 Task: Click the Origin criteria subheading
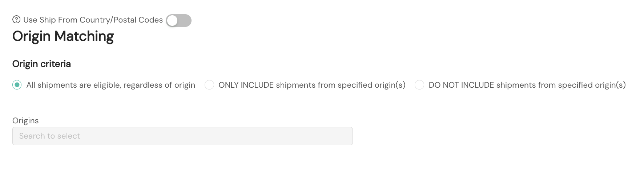pyautogui.click(x=41, y=64)
